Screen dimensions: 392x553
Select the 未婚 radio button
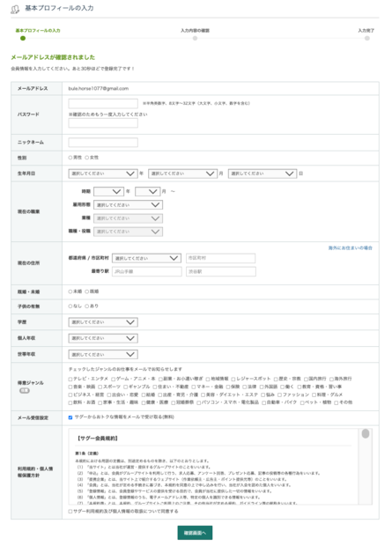click(70, 291)
